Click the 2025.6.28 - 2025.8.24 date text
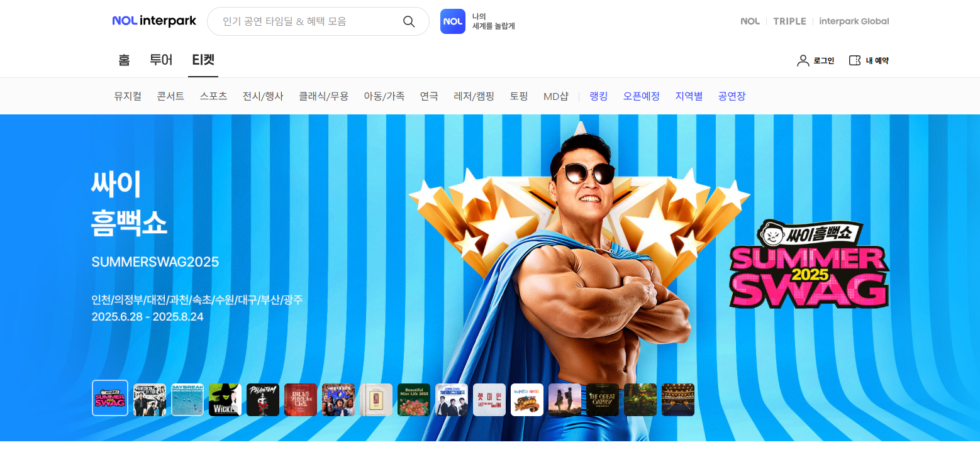The image size is (980, 457). coord(148,317)
